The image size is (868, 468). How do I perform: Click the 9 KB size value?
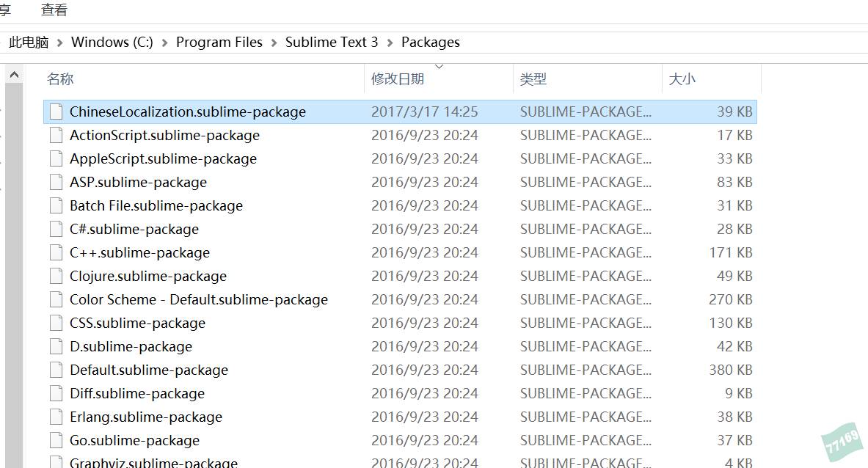[x=738, y=393]
